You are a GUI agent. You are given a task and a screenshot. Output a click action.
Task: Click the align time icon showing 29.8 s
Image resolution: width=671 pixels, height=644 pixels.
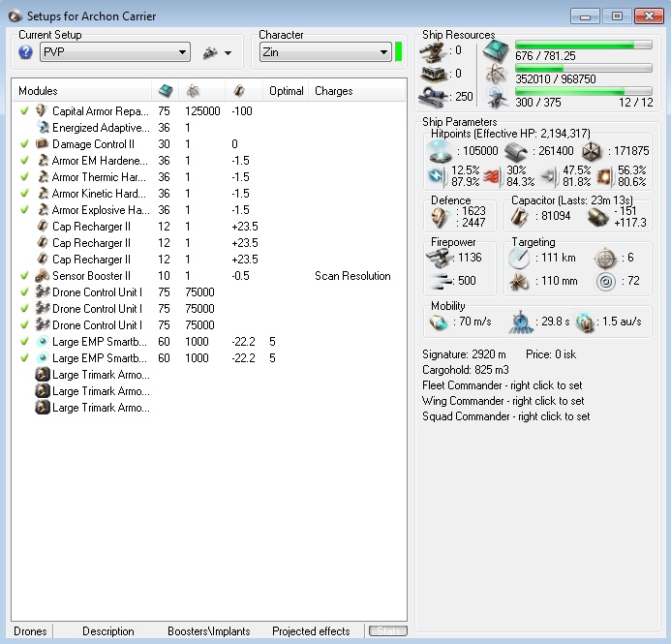coord(521,322)
